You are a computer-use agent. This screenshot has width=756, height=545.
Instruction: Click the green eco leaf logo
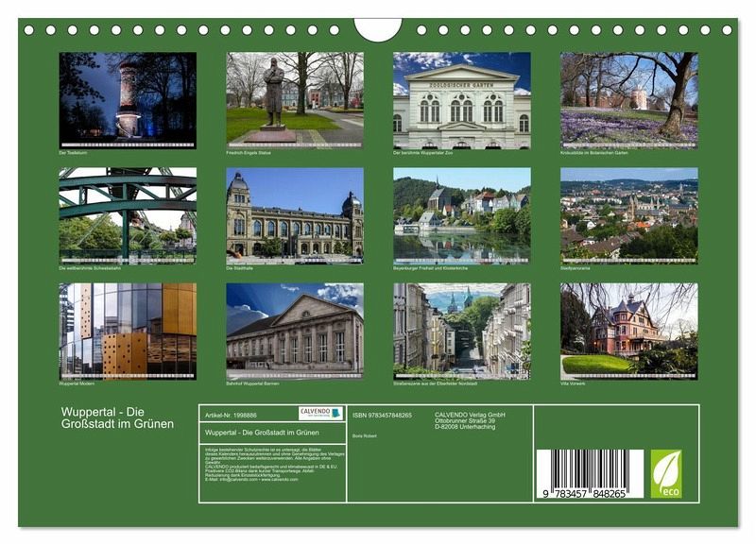(666, 473)
